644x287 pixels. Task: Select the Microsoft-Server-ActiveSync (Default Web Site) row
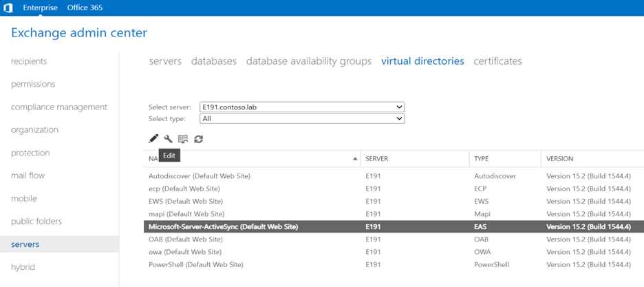pyautogui.click(x=394, y=226)
